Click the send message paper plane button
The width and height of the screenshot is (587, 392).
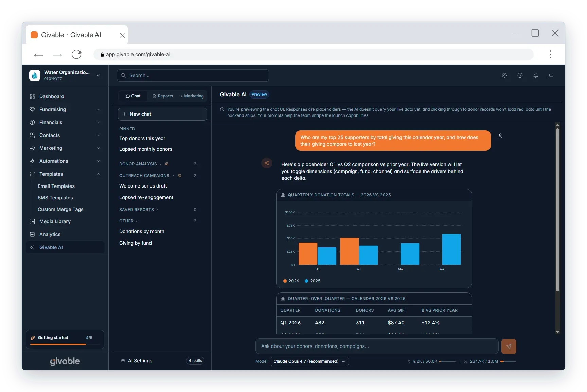point(509,346)
